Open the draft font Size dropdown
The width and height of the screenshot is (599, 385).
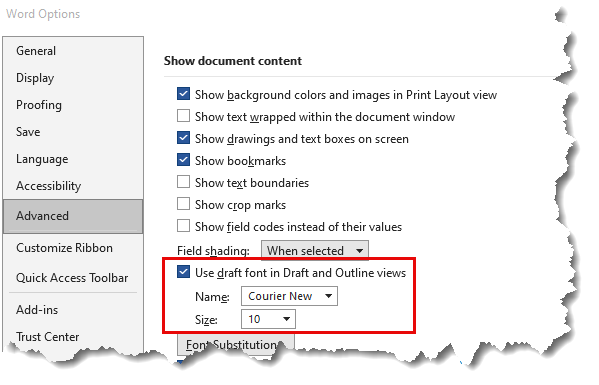(x=268, y=319)
